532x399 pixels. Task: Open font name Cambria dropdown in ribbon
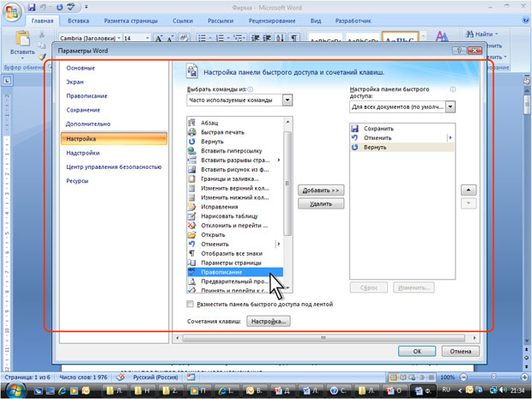(x=119, y=38)
